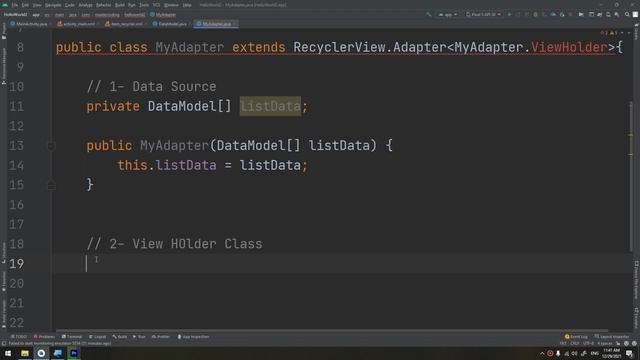
Task: Click the taskbar clock
Action: click(611, 353)
